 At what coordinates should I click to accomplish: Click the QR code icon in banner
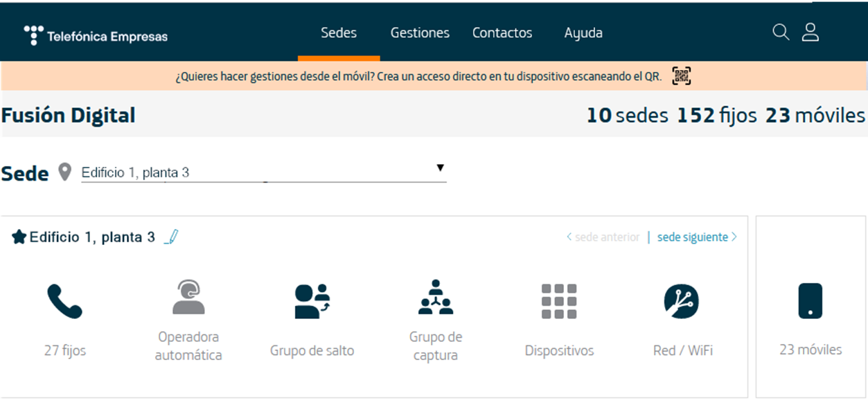tap(682, 76)
